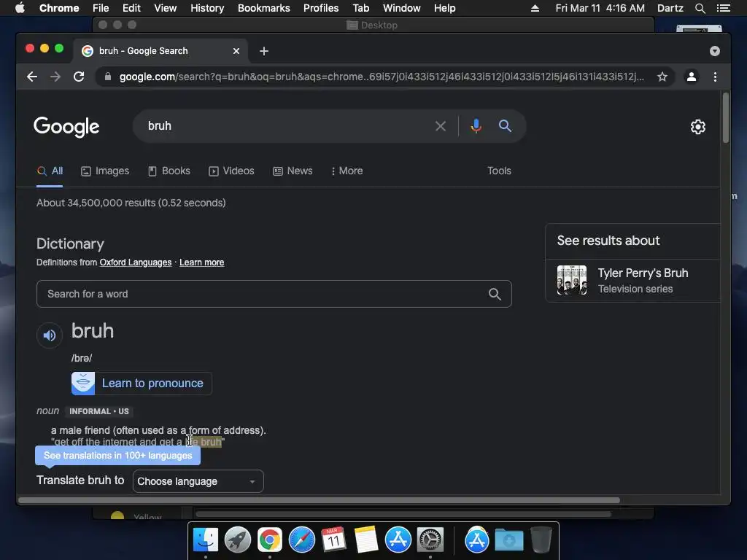Open the Chrome profile avatar menu
Screen dimensions: 747x560
[692, 77]
